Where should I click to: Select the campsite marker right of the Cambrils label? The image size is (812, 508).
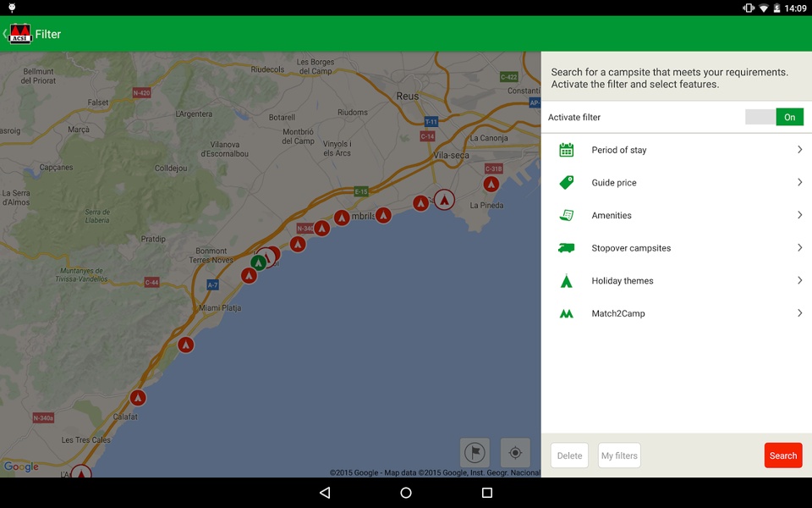[383, 214]
